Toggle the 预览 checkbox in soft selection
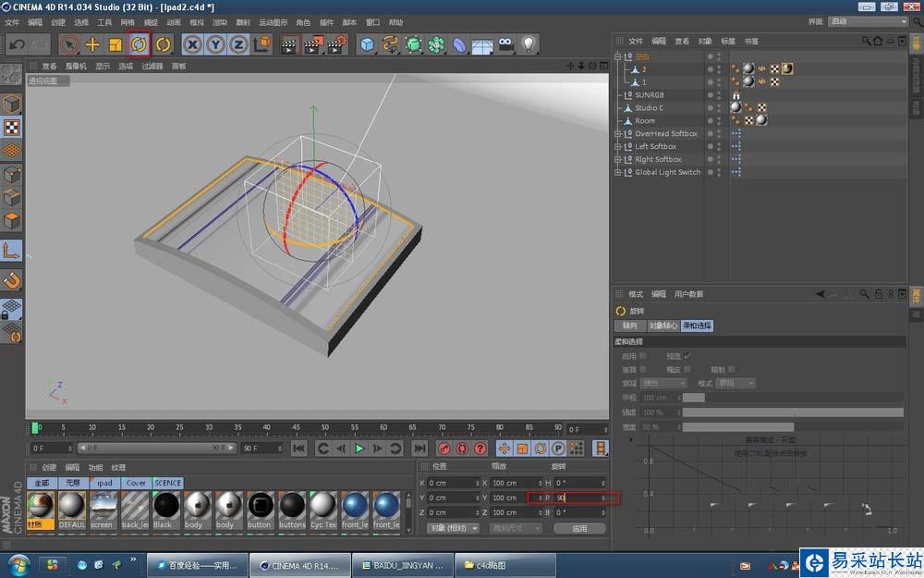 (x=687, y=356)
